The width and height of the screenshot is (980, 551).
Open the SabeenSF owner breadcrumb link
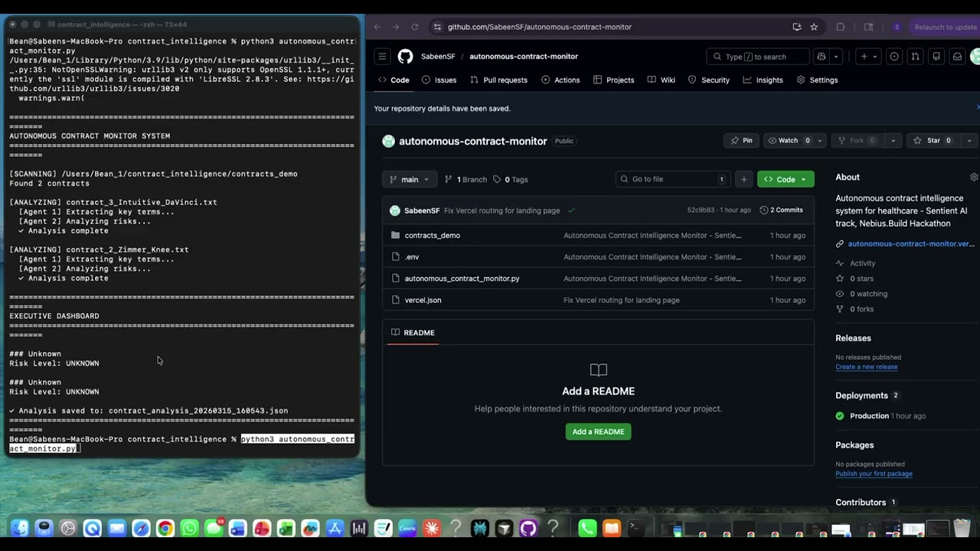[x=438, y=57]
